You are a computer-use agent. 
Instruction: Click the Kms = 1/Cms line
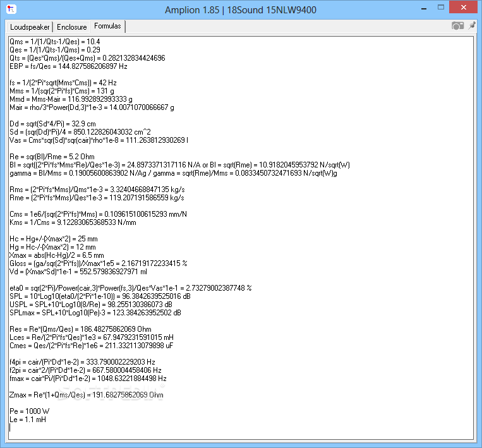(x=73, y=222)
